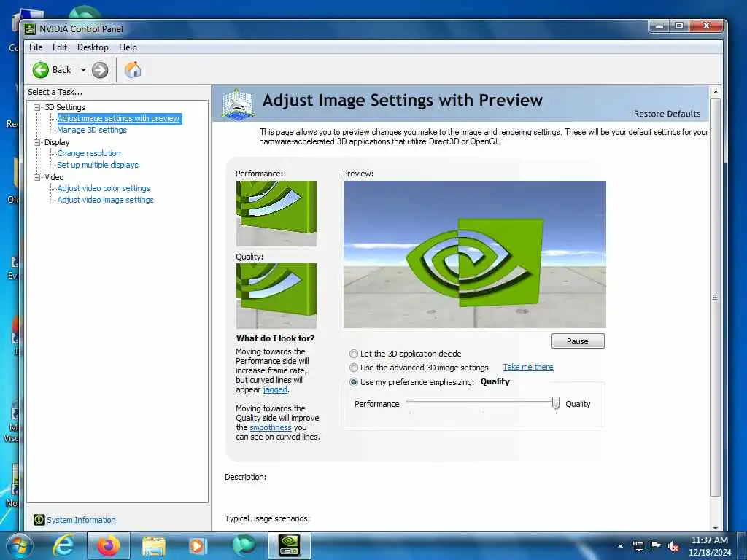Follow the Take me there link

pyautogui.click(x=528, y=367)
